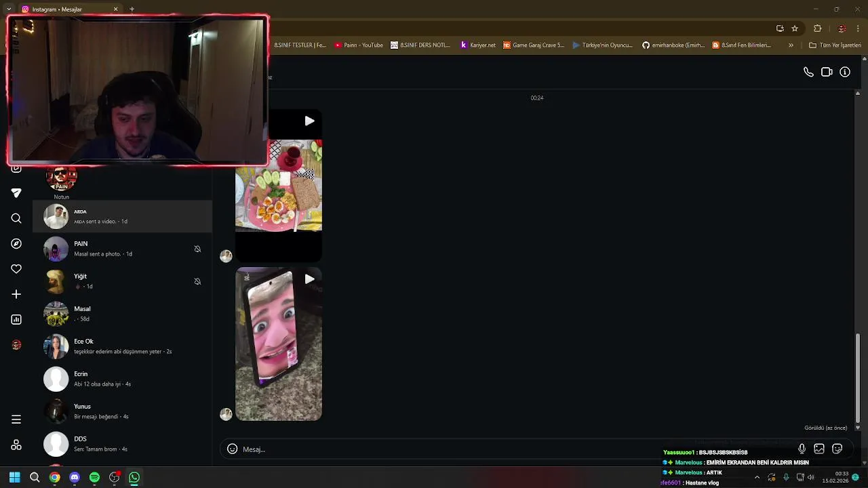Open the Kariyer.net bookmark
Viewport: 868px width, 488px height.
(478, 45)
